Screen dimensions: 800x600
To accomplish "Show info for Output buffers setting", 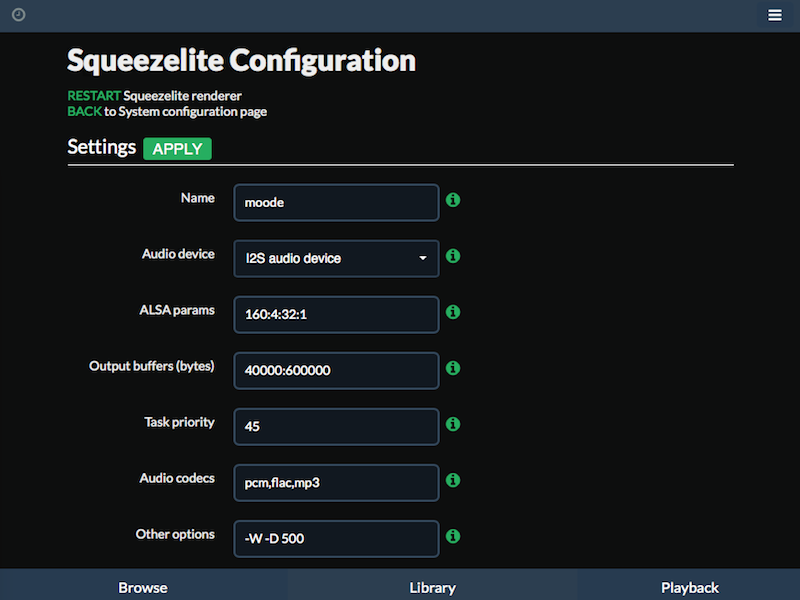I will (453, 368).
